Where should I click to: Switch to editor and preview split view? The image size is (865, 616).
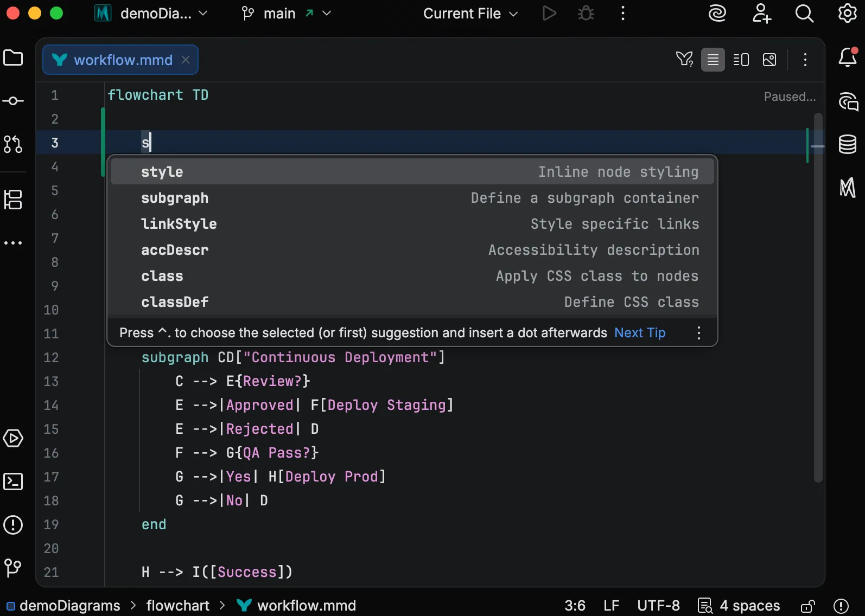741,60
